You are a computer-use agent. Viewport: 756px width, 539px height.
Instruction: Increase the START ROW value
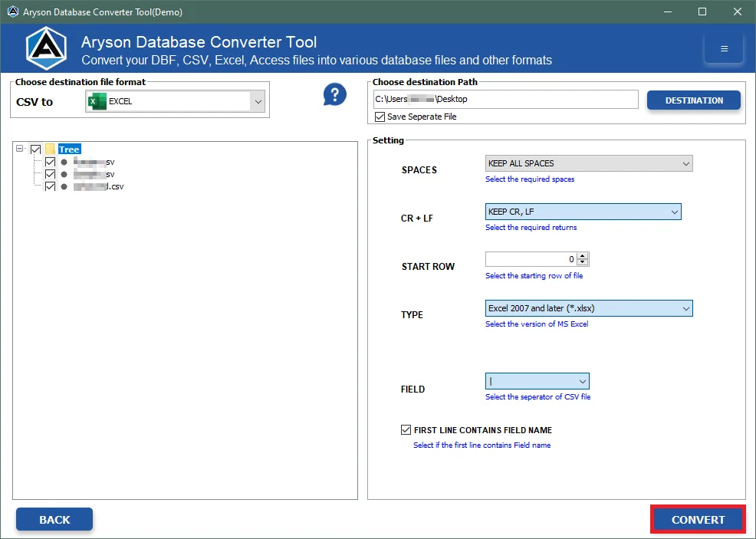(583, 256)
